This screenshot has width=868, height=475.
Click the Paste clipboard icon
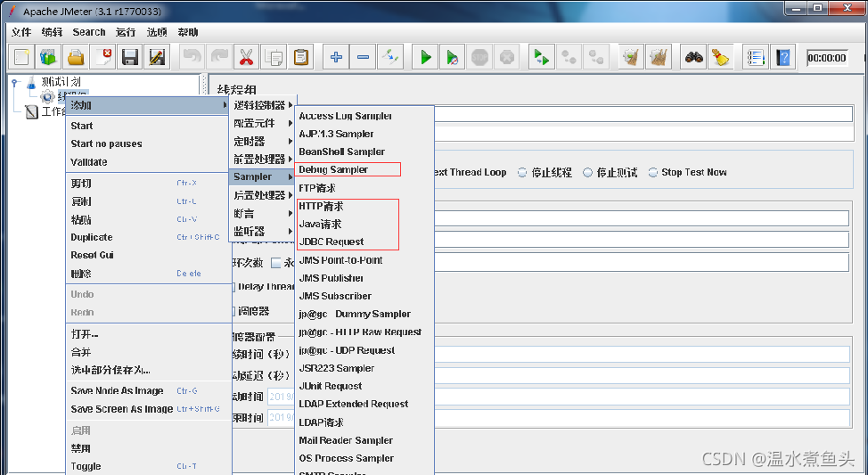coord(300,57)
